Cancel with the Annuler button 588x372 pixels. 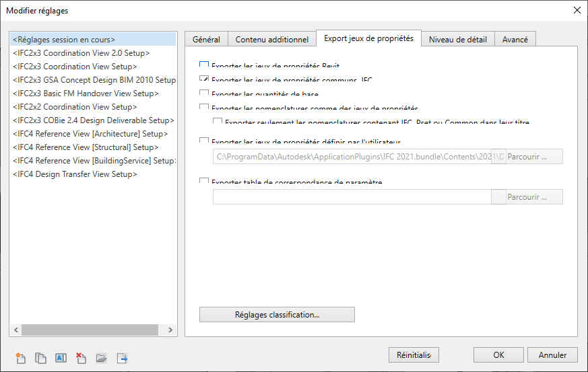point(552,355)
